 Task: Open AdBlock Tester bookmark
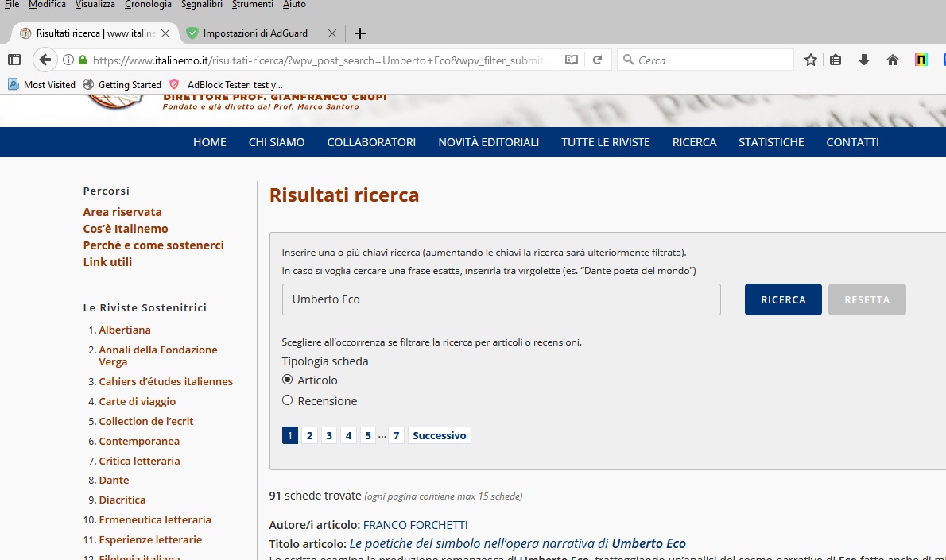226,84
